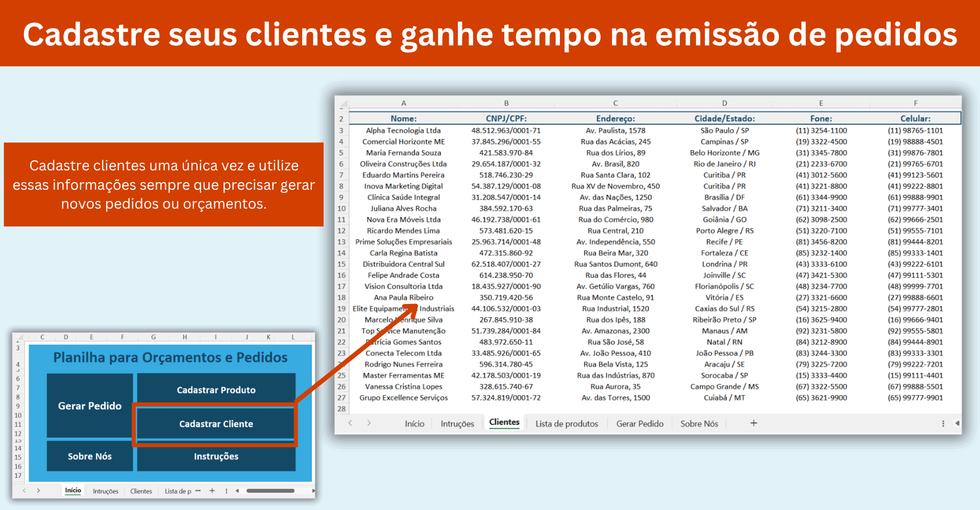The image size is (980, 510).
Task: Open three-dot tab options in large spreadsheet
Action: pos(943,423)
